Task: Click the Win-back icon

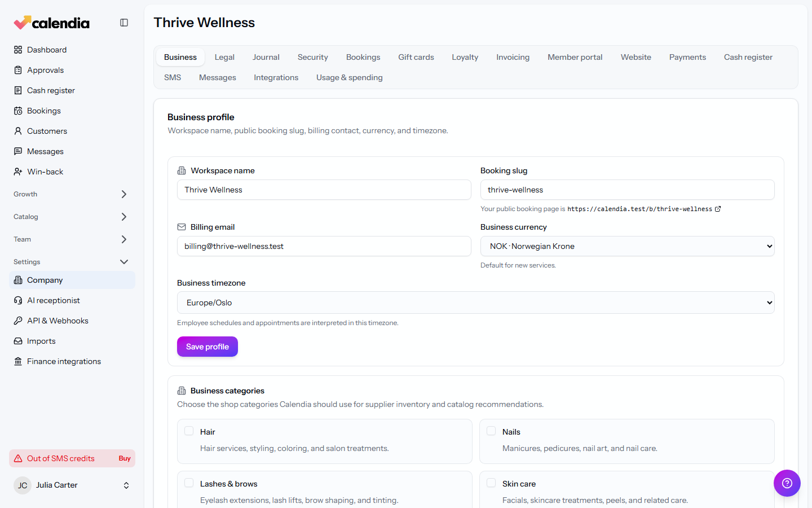Action: [x=18, y=172]
